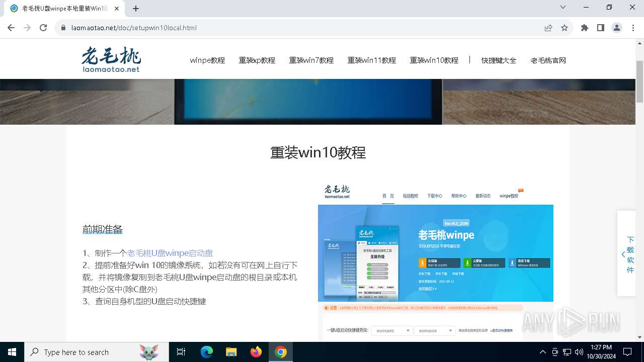Expand the tab search chevron
The width and height of the screenshot is (644, 362).
pos(563,7)
